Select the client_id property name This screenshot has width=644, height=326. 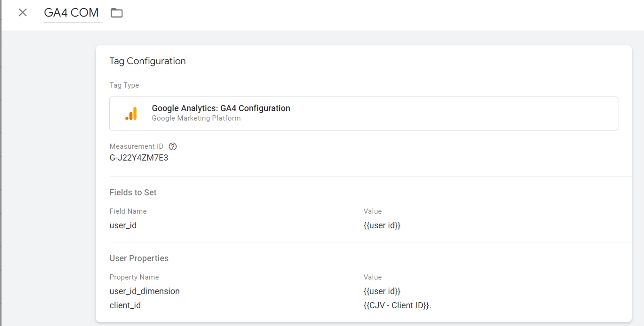point(125,305)
